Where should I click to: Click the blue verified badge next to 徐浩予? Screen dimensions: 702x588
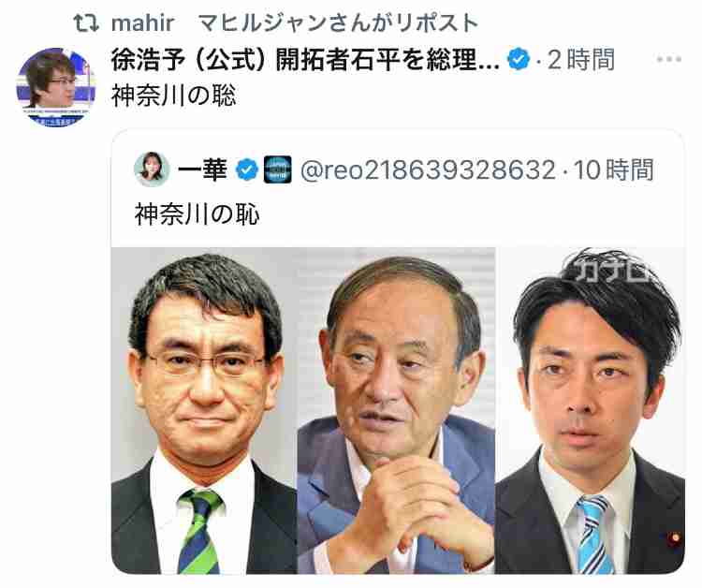pyautogui.click(x=519, y=59)
